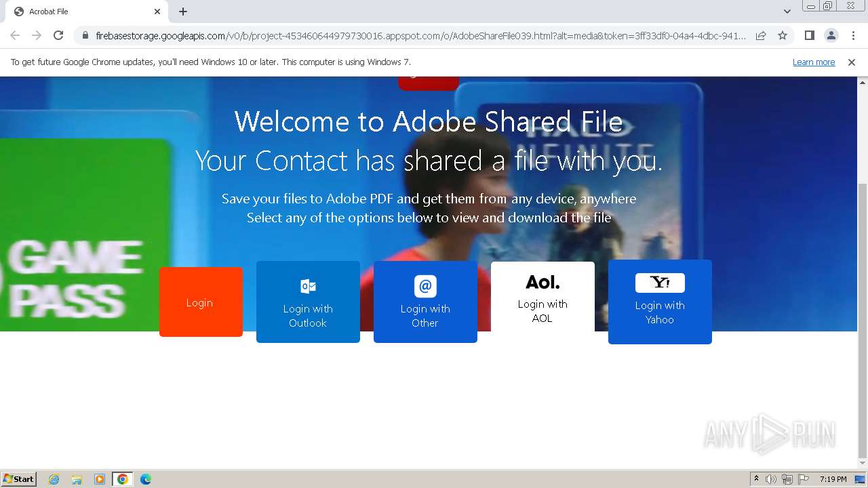This screenshot has height=488, width=868.
Task: Open media player taskbar icon
Action: click(x=100, y=479)
